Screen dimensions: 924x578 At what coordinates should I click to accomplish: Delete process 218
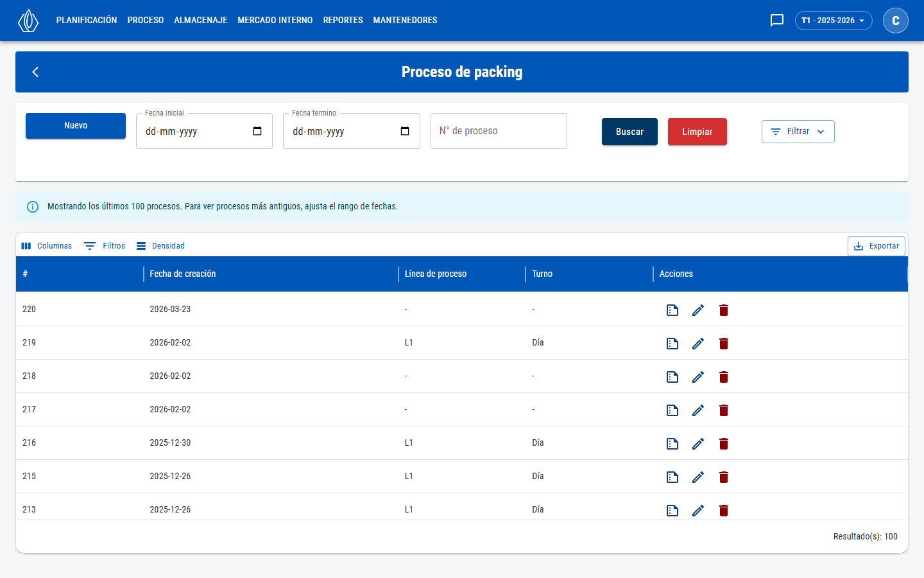click(x=724, y=377)
